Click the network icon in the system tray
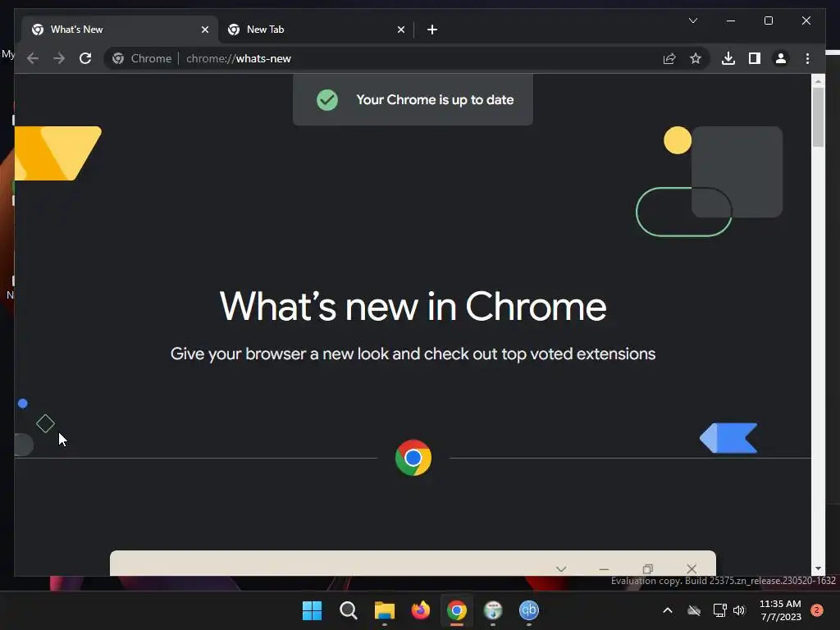 point(719,610)
